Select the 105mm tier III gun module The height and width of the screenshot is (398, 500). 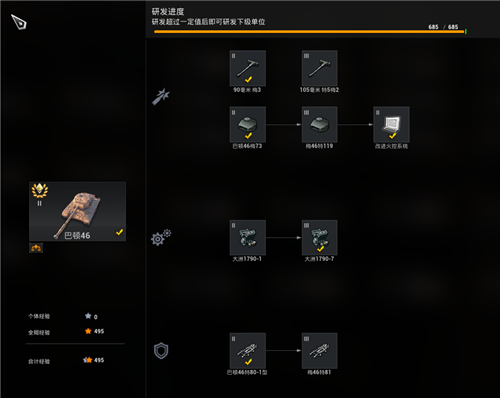pyautogui.click(x=320, y=68)
